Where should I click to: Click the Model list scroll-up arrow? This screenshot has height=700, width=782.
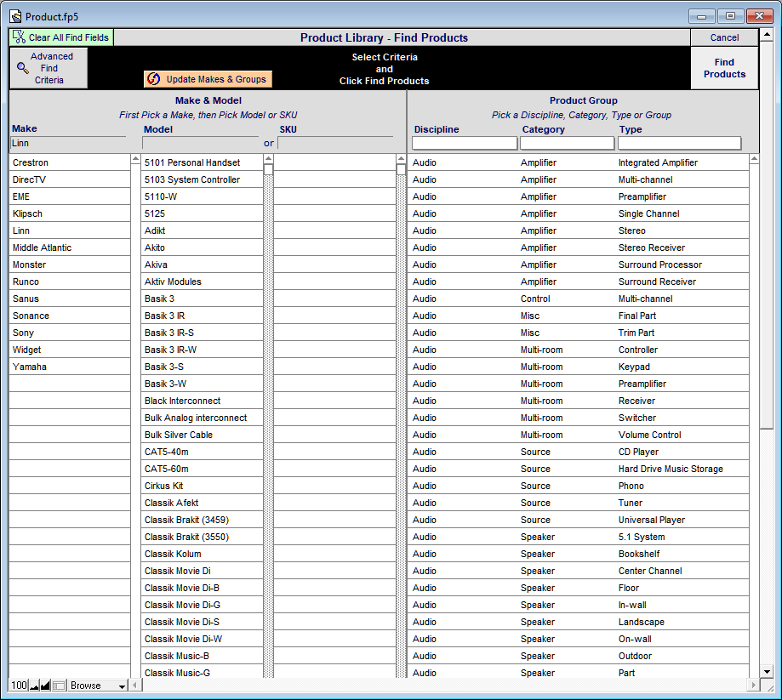click(268, 159)
